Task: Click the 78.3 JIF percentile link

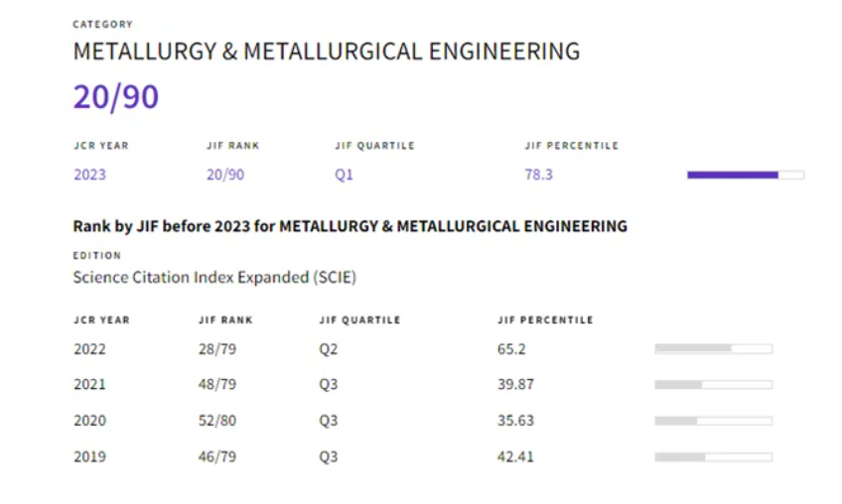Action: pos(538,175)
